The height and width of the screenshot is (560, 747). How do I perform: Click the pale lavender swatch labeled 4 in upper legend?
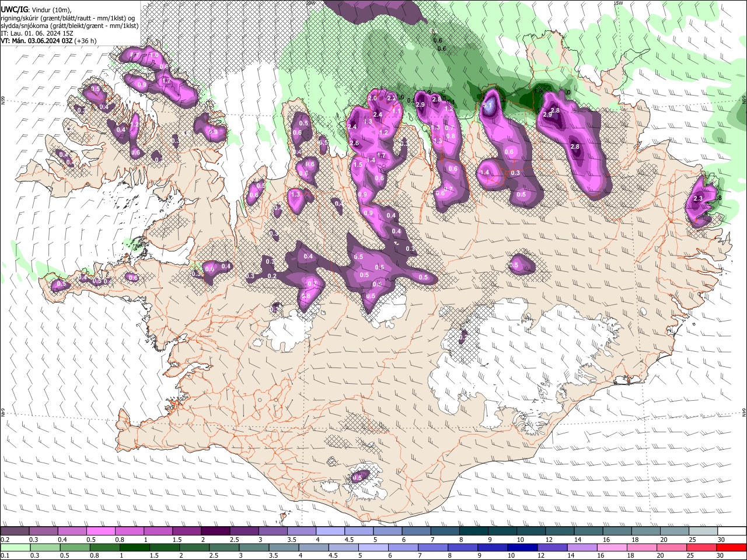pos(329,531)
